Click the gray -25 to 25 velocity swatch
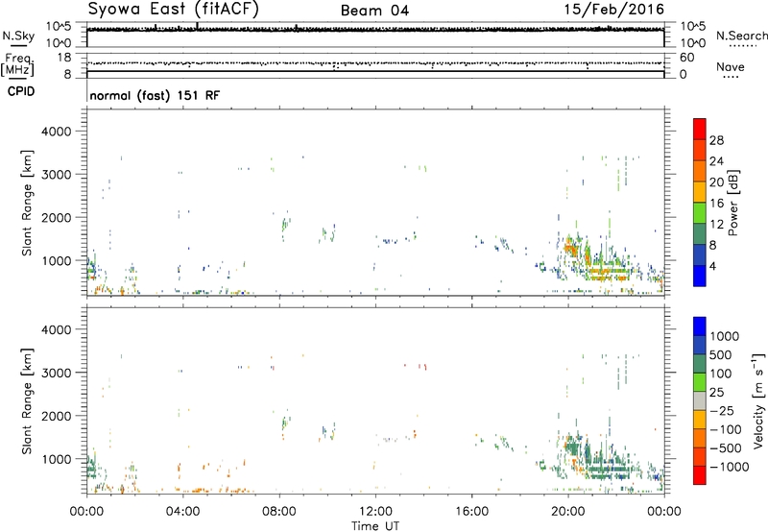768x532 pixels. tap(700, 401)
